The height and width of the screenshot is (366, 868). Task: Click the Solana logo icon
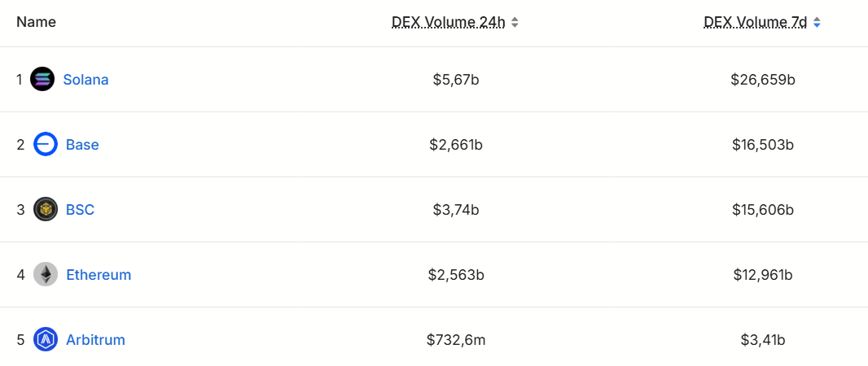(42, 80)
